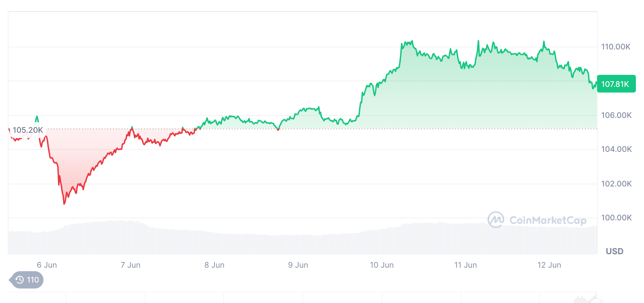The image size is (644, 303).
Task: Click the CoinMarketCap logo watermark icon
Action: (x=496, y=220)
